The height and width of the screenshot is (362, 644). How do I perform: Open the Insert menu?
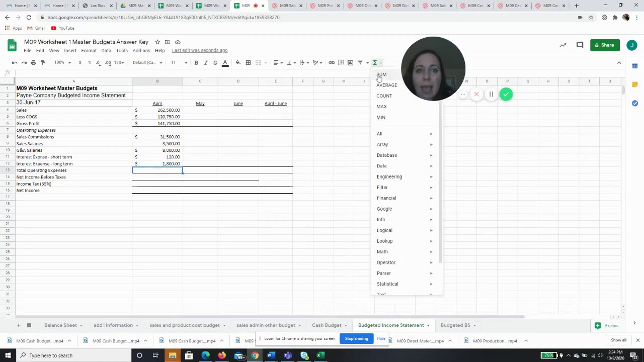[x=70, y=50]
